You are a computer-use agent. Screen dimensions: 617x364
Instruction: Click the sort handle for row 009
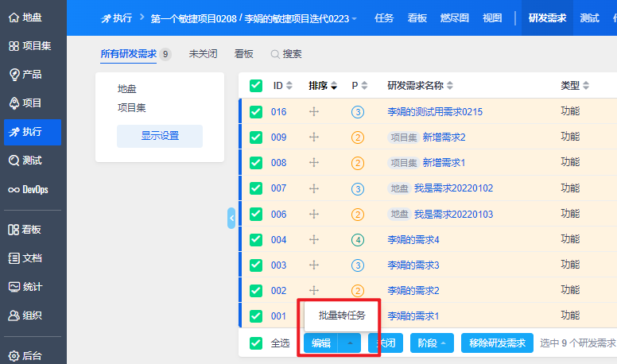click(x=313, y=137)
